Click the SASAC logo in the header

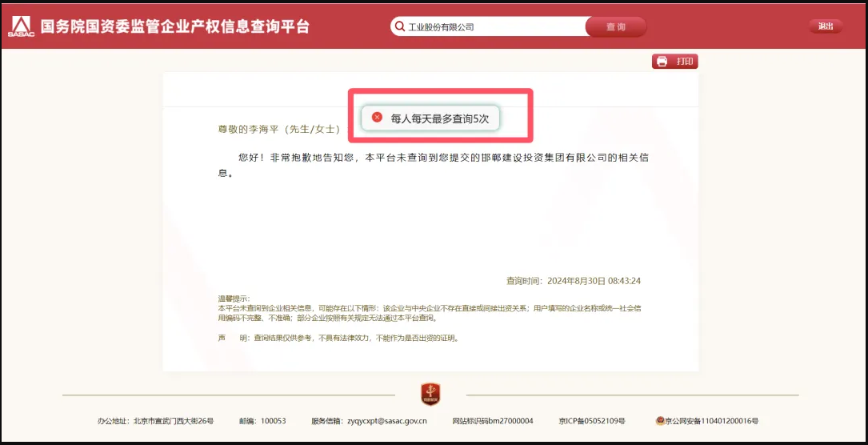21,26
